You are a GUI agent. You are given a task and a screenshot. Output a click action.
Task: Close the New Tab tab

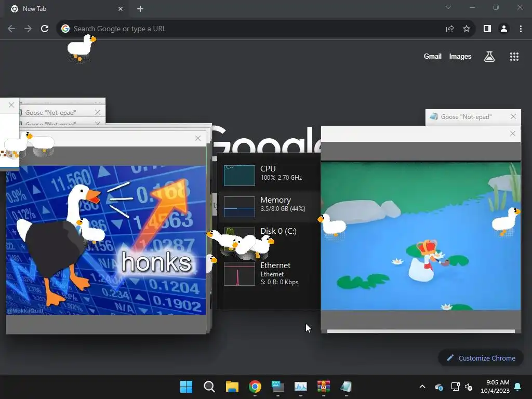121,9
